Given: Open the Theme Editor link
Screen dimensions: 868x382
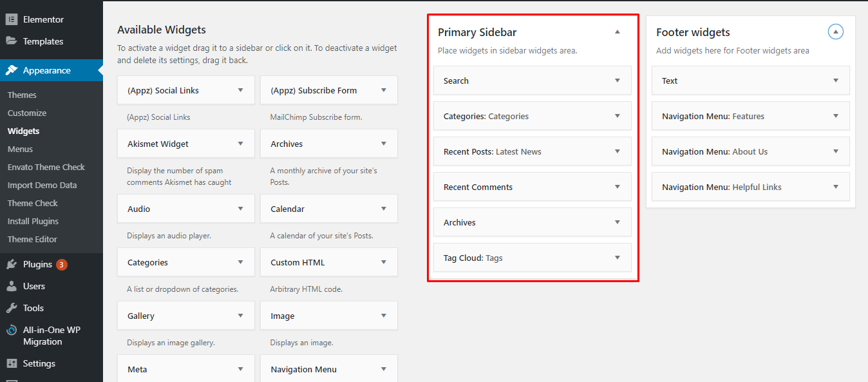Looking at the screenshot, I should tap(31, 239).
